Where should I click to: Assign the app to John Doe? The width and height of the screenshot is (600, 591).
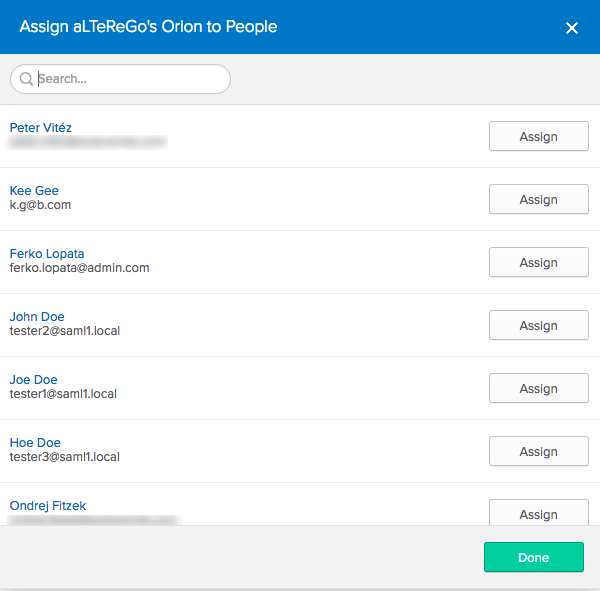click(538, 326)
